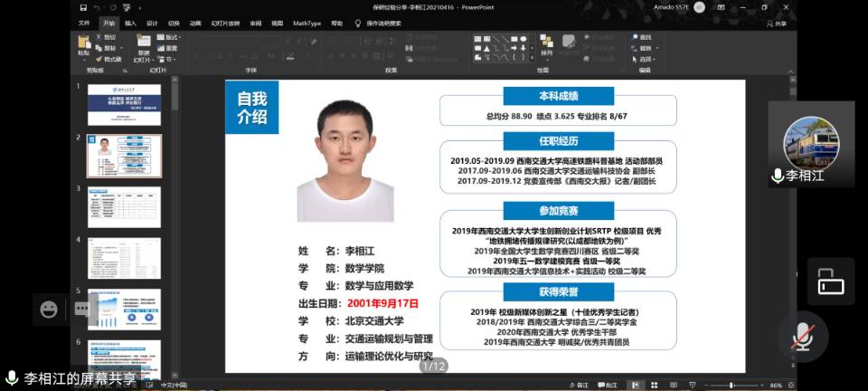Switch to Slide Sorter view in status bar
Viewport: 868px width, 391px height.
(656, 385)
